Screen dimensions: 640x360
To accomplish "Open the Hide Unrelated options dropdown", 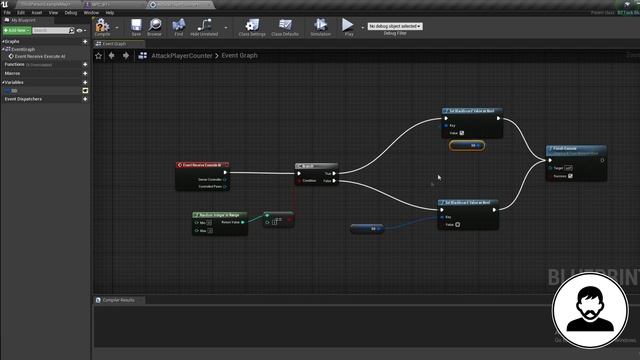I will (226, 28).
